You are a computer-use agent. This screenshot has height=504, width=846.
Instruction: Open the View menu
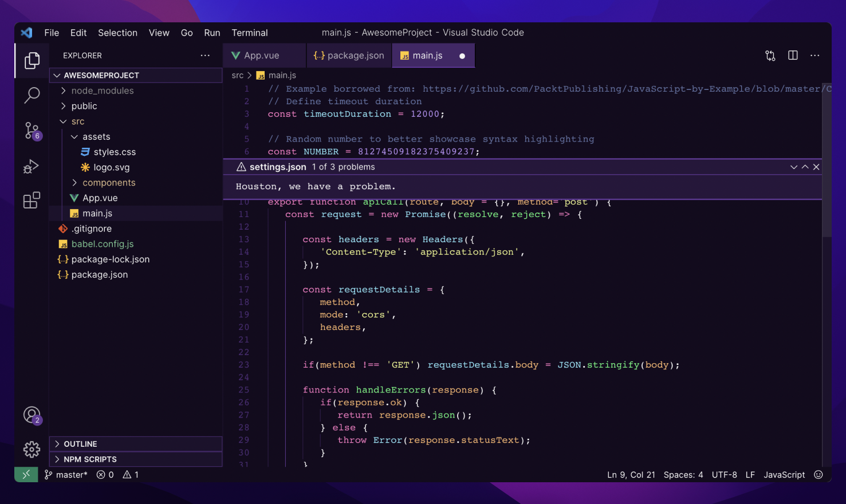[x=159, y=33]
